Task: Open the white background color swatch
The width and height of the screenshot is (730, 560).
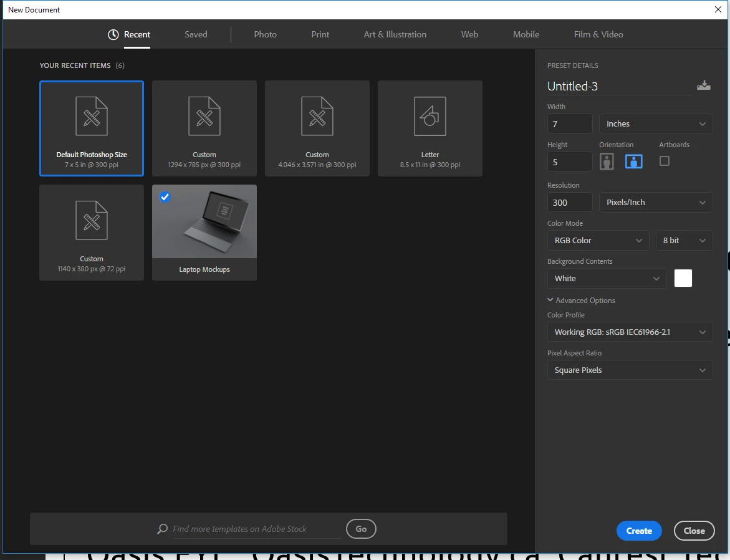Action: [683, 278]
